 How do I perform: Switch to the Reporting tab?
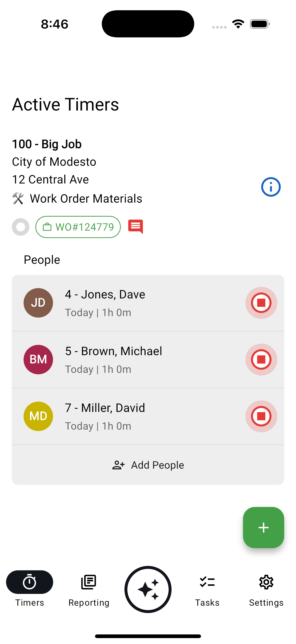[89, 588]
